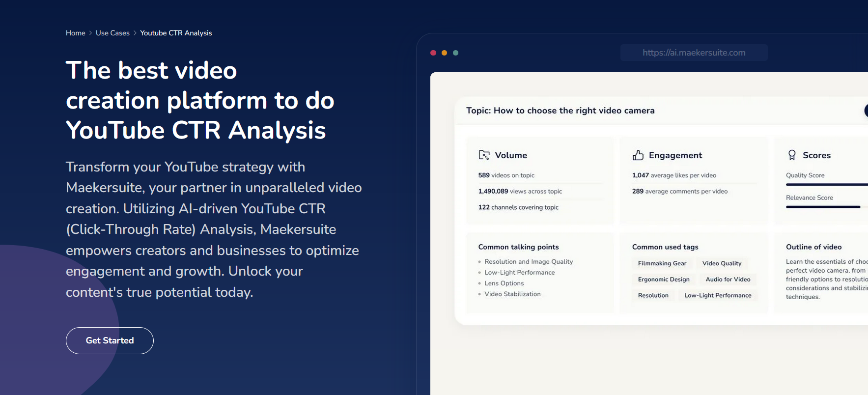This screenshot has height=395, width=868.
Task: Click the red window dot
Action: pos(433,53)
